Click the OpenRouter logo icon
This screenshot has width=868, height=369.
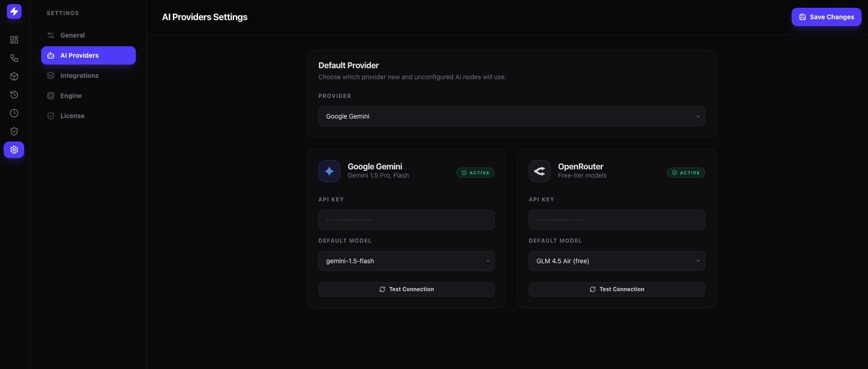tap(540, 171)
